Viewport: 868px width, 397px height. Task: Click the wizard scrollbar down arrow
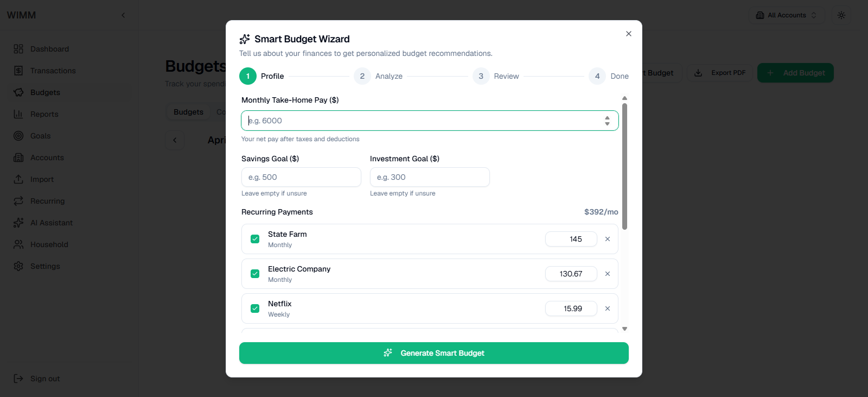(x=624, y=329)
